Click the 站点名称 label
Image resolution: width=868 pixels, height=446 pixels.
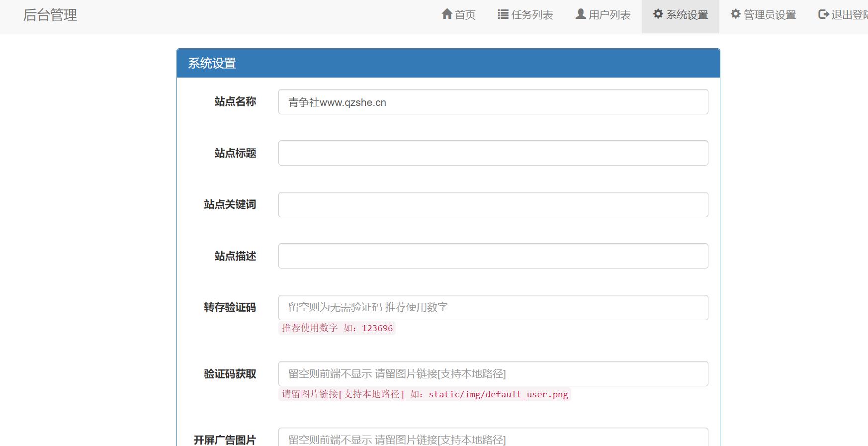[235, 101]
